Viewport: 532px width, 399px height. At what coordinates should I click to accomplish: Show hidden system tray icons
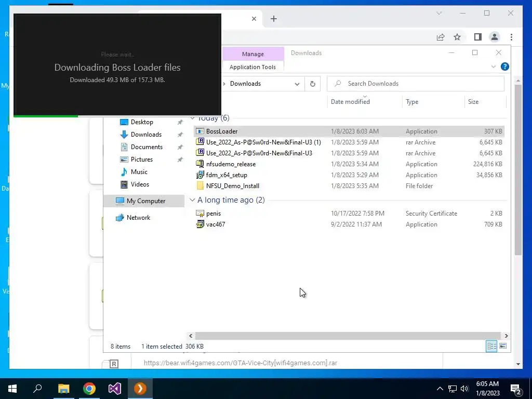pos(440,389)
